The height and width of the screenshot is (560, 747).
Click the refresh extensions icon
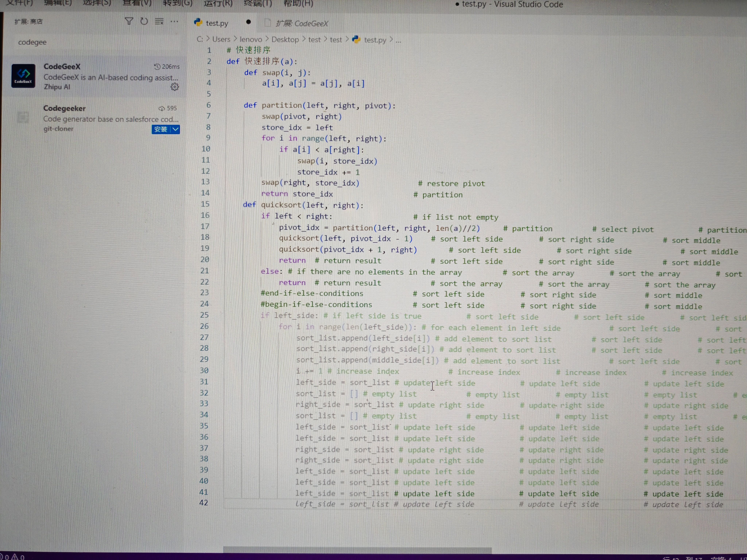pyautogui.click(x=144, y=22)
